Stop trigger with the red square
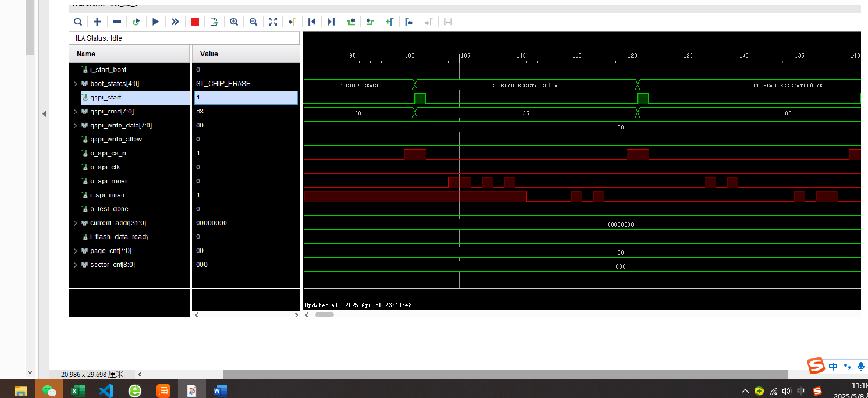The image size is (868, 398). (195, 22)
